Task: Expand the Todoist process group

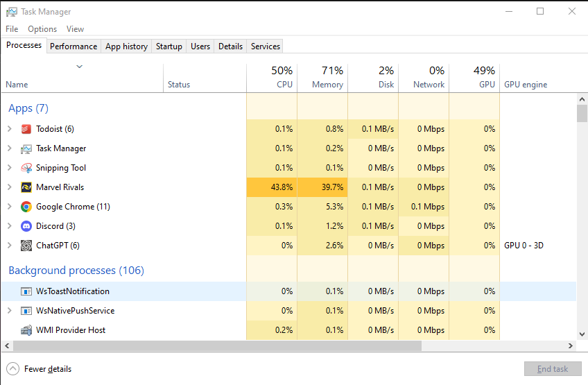Action: pos(10,129)
